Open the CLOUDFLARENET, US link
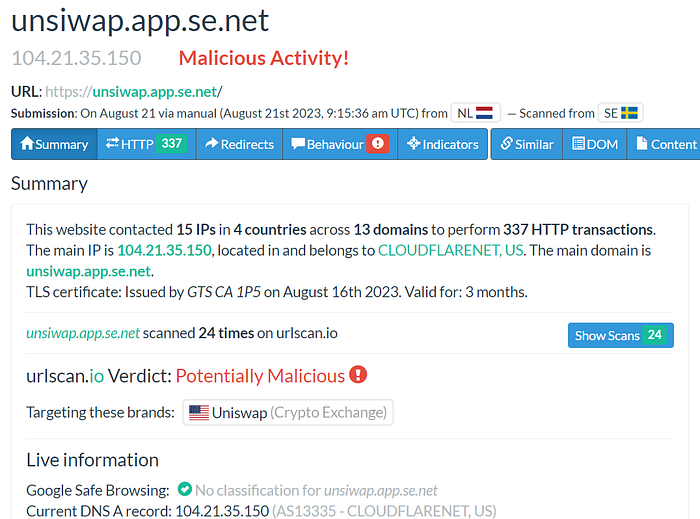Viewport: 700px width, 519px height. [x=450, y=250]
